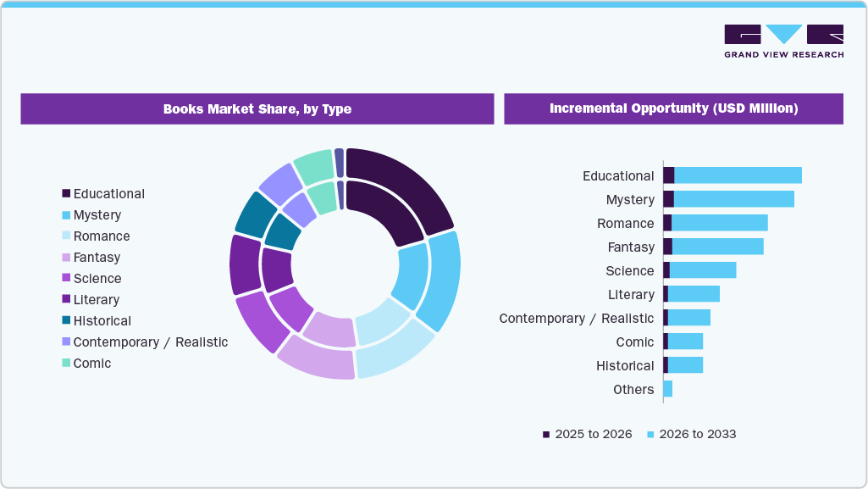Select the Science legend color square

[65, 278]
